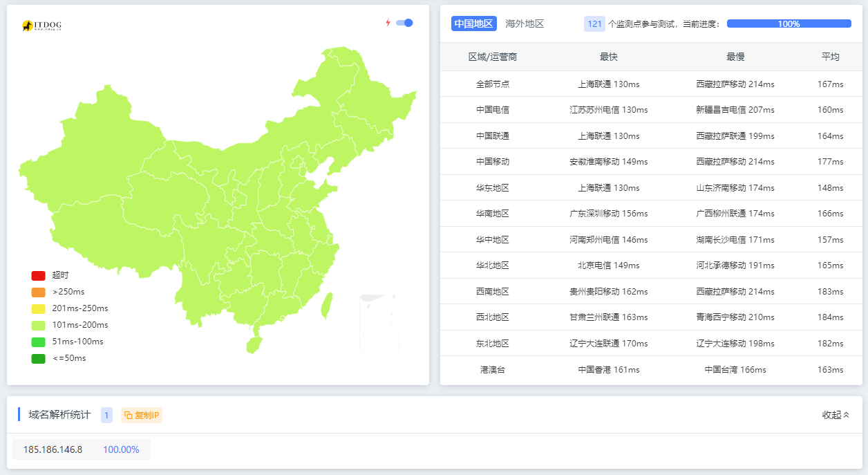868x475 pixels.
Task: Click South China Sea inset map thumbnail
Action: click(x=379, y=323)
